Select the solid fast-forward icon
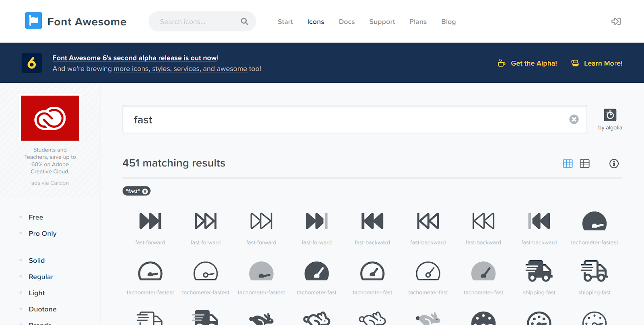The height and width of the screenshot is (325, 644). coord(150,221)
